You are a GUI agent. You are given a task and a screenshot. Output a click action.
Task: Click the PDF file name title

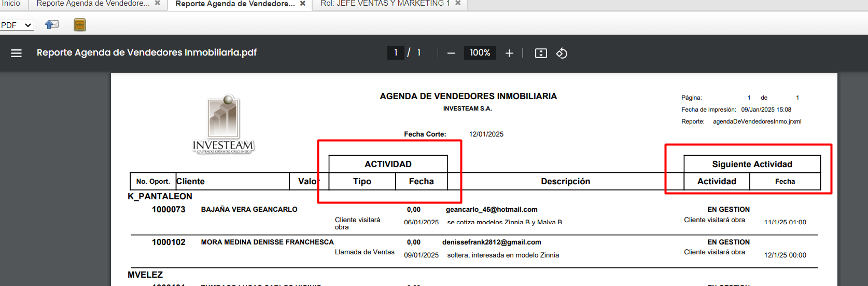point(147,52)
